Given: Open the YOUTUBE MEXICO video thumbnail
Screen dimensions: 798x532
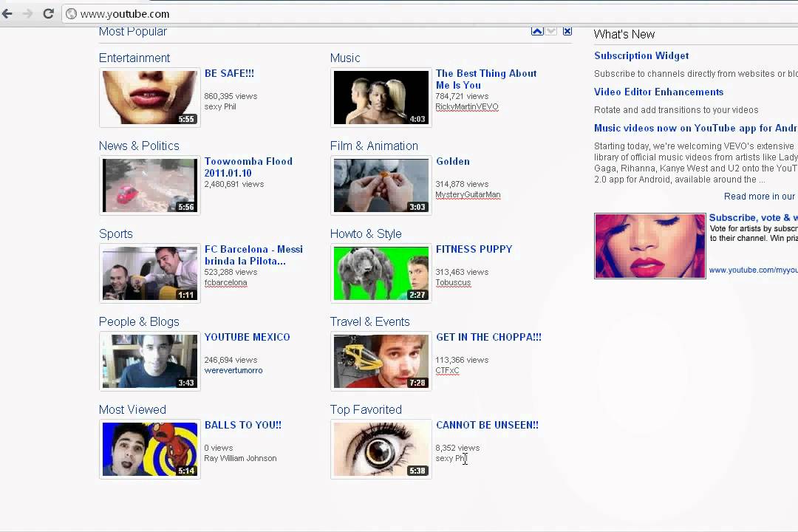Looking at the screenshot, I should coord(149,361).
